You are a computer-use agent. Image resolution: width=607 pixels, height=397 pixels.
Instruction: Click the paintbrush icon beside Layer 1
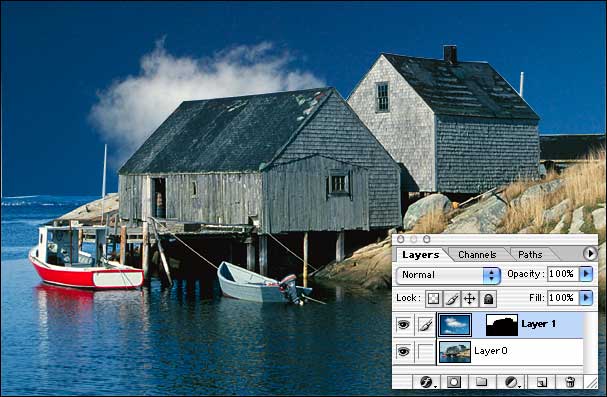pos(425,325)
